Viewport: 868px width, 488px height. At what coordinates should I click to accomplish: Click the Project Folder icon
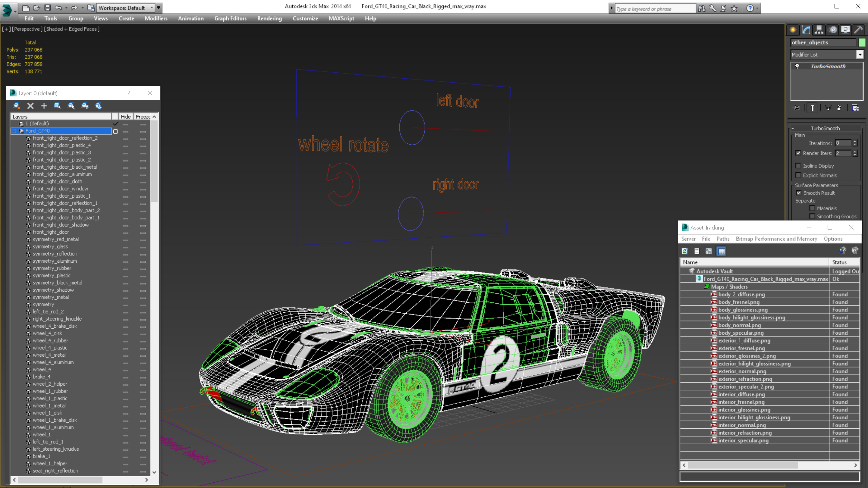[x=91, y=8]
